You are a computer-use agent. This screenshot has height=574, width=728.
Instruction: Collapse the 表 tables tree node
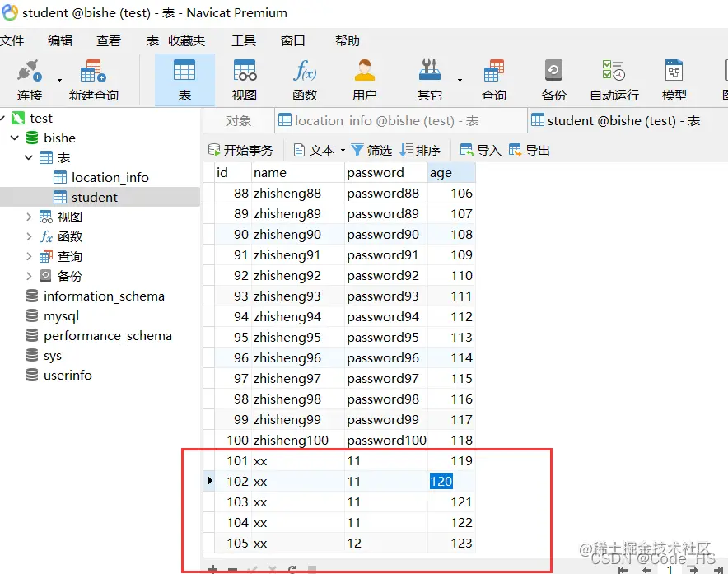point(29,157)
